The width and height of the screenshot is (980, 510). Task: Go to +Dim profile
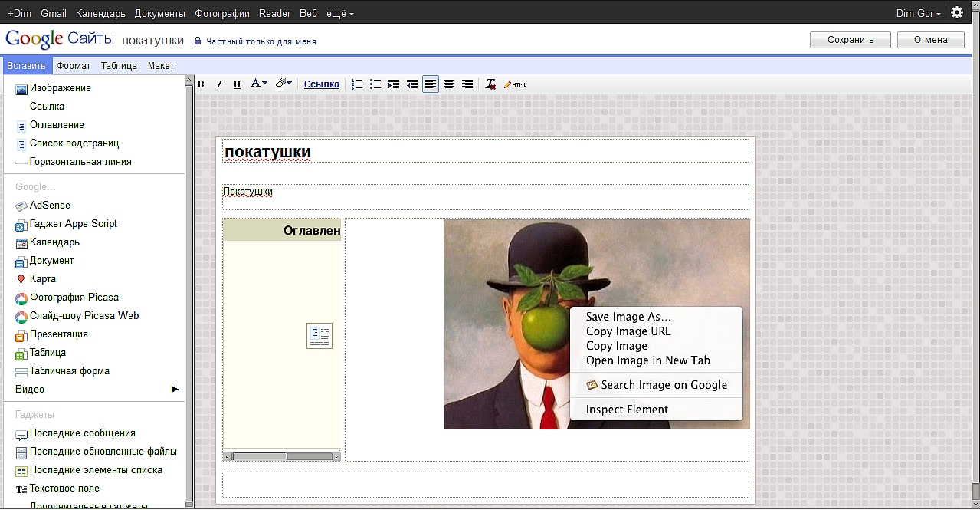click(x=19, y=13)
